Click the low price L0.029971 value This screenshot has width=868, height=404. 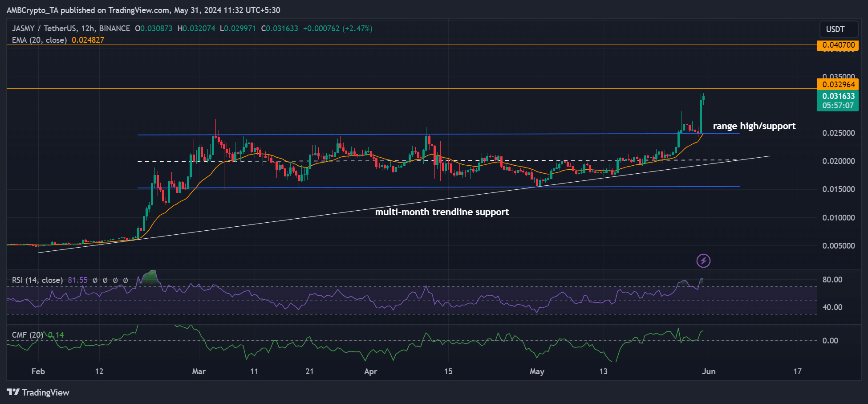pos(238,29)
